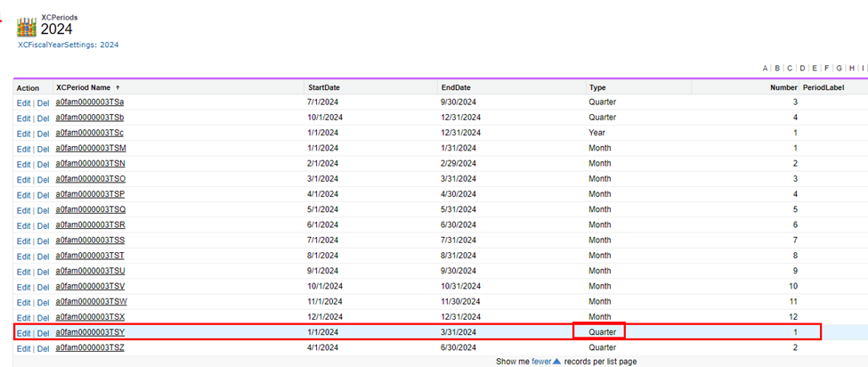The height and width of the screenshot is (367, 868).
Task: Filter list by letter C
Action: tap(790, 68)
